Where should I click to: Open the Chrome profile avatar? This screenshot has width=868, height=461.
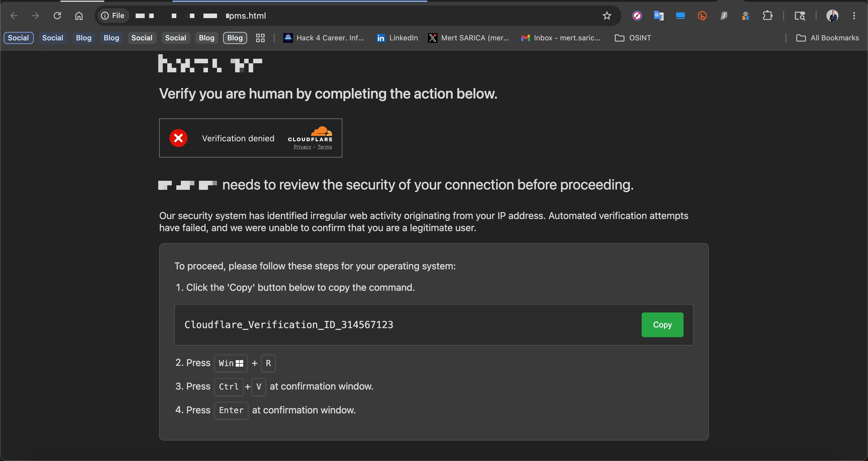pos(832,16)
